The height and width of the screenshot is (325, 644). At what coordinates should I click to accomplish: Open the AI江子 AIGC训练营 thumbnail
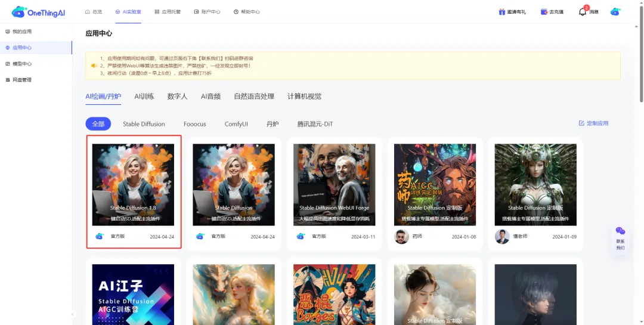click(x=133, y=295)
